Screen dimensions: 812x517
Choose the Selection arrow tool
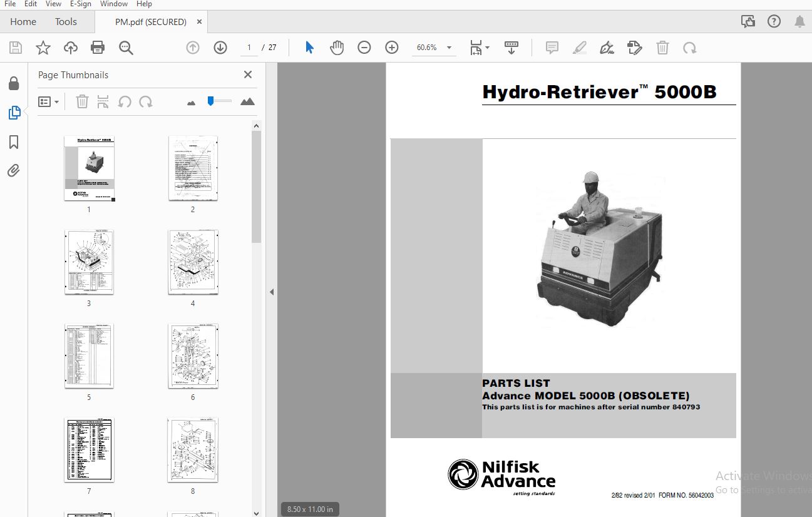coord(309,48)
